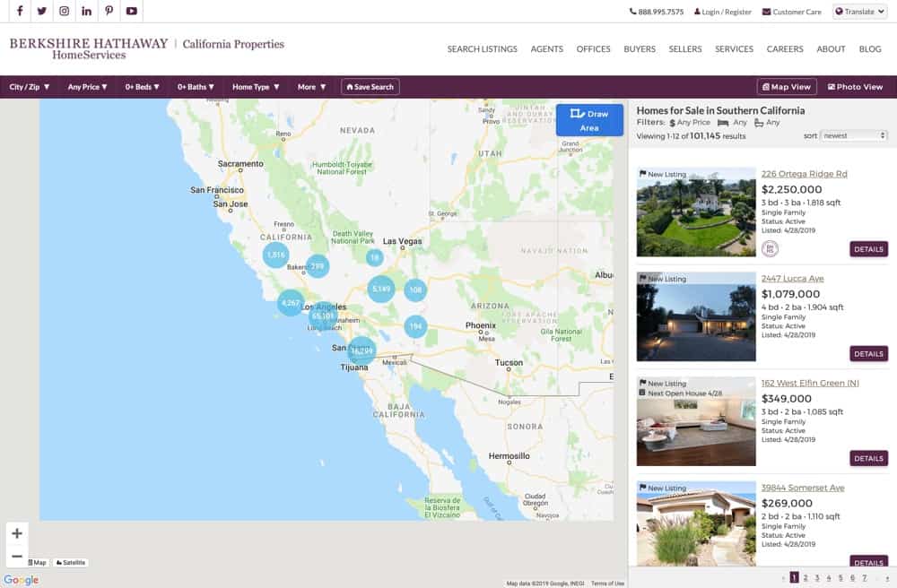Select the 194 listings map cluster
The image size is (897, 588).
pos(415,327)
